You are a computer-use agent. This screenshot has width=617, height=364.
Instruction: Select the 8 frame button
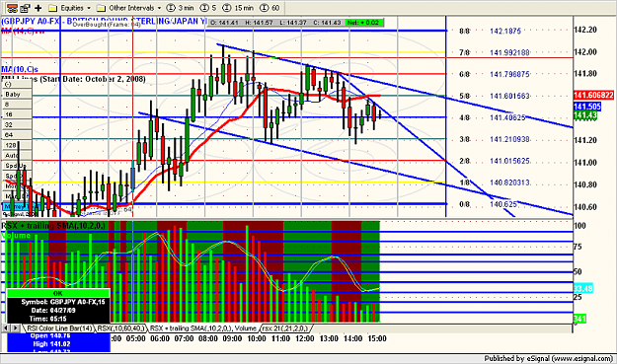(x=17, y=105)
